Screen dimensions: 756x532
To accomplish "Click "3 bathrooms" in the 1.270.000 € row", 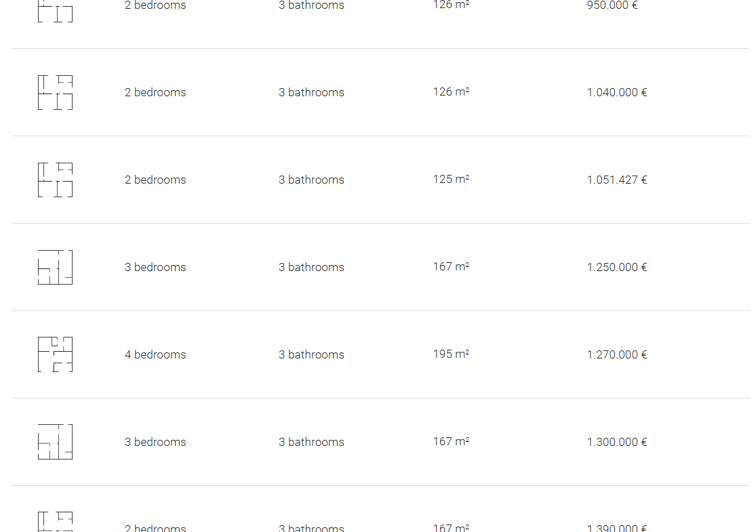I will 311,354.
